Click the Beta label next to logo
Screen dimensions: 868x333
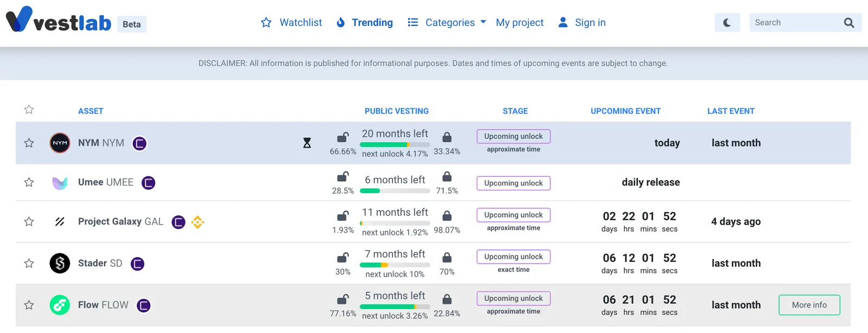click(x=132, y=24)
